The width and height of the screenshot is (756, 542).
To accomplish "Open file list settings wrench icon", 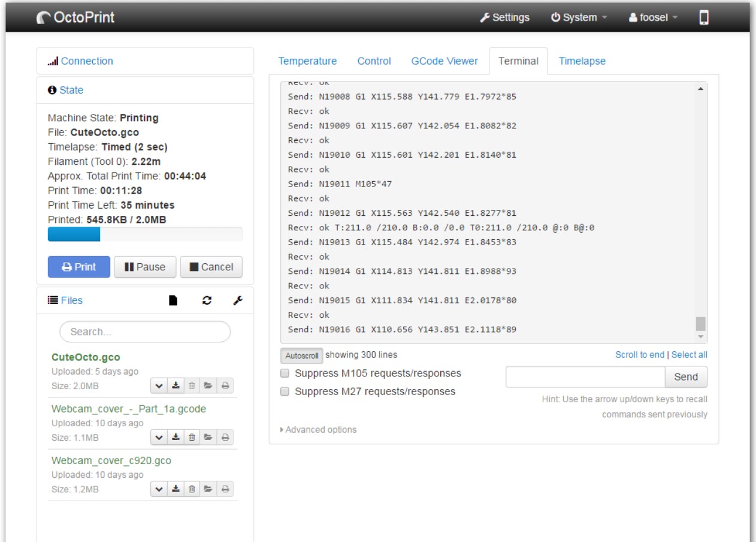I will pos(238,300).
